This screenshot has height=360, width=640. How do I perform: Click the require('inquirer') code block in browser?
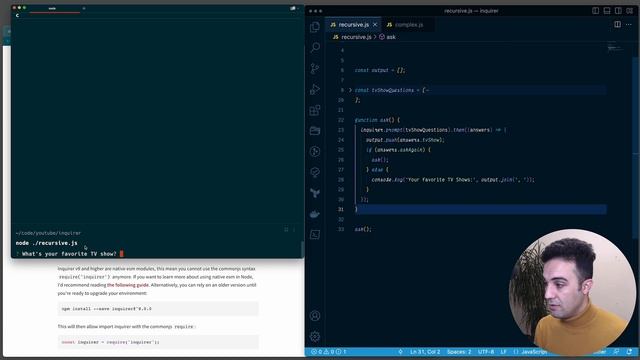pyautogui.click(x=158, y=342)
